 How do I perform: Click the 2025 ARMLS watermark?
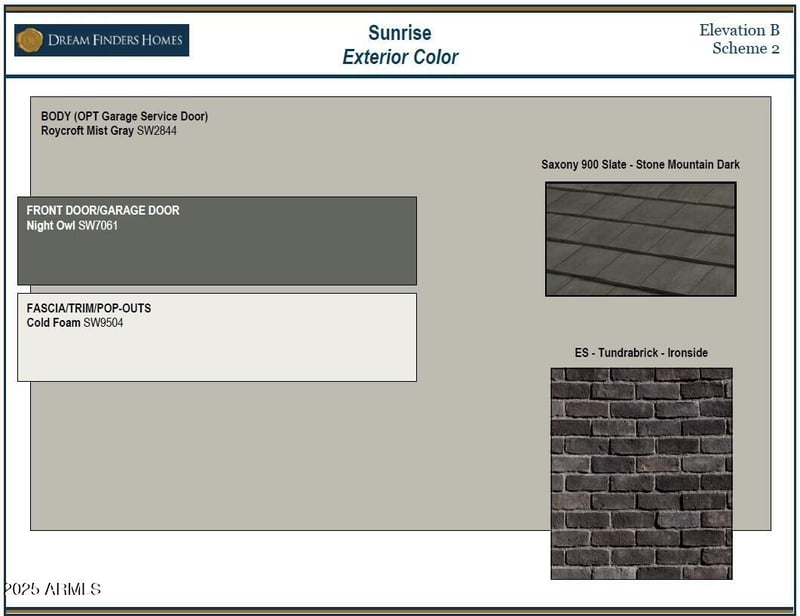(x=52, y=589)
